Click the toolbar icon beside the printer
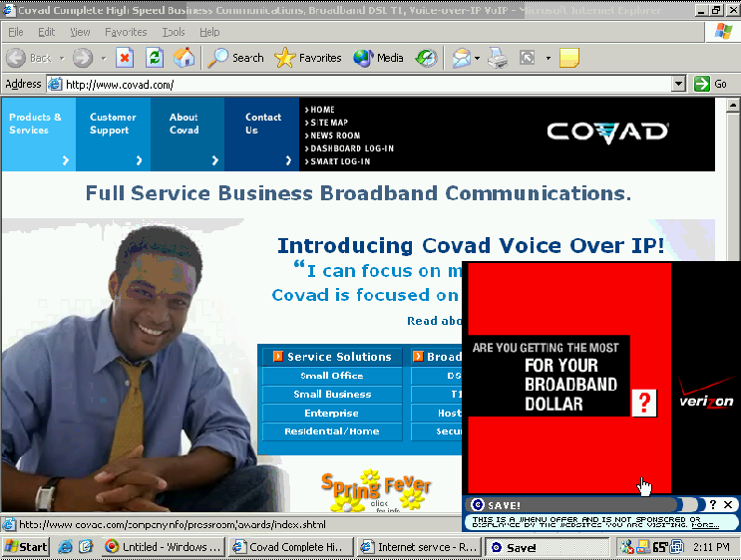Image resolution: width=741 pixels, height=560 pixels. pyautogui.click(x=527, y=58)
